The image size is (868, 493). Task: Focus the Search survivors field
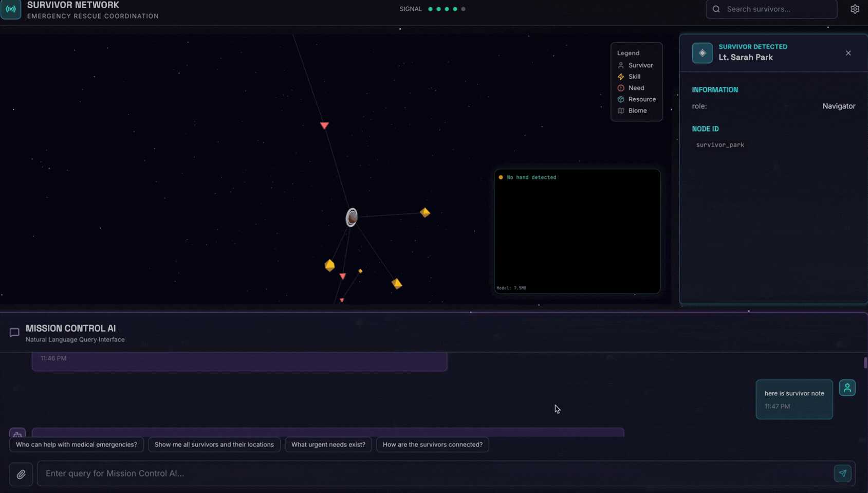776,9
